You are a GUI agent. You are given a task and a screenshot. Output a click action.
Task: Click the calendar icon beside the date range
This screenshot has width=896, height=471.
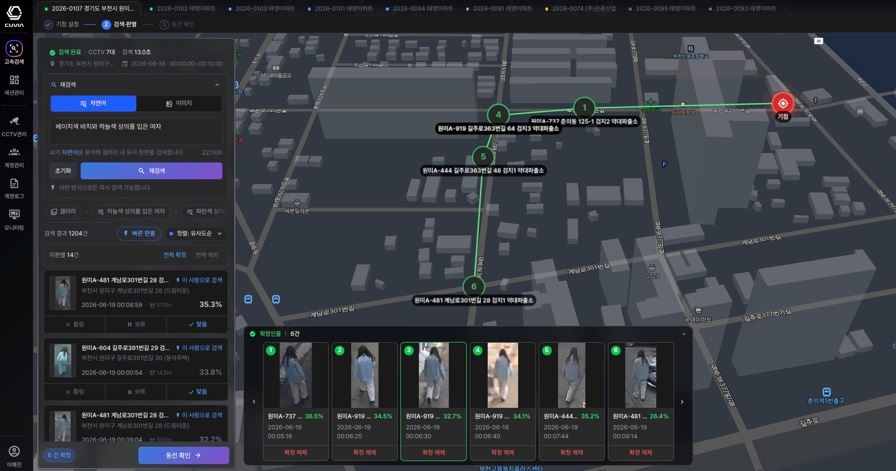pos(125,63)
